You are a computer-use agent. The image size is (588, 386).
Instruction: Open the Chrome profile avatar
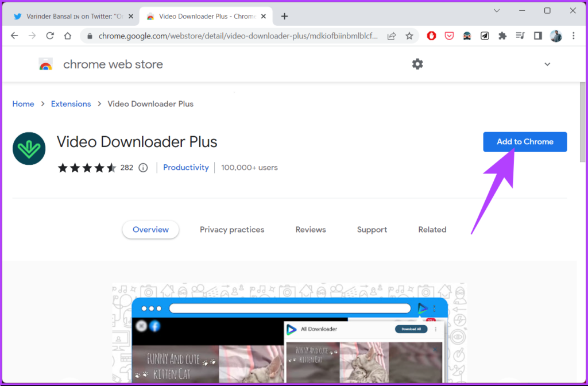(x=556, y=36)
